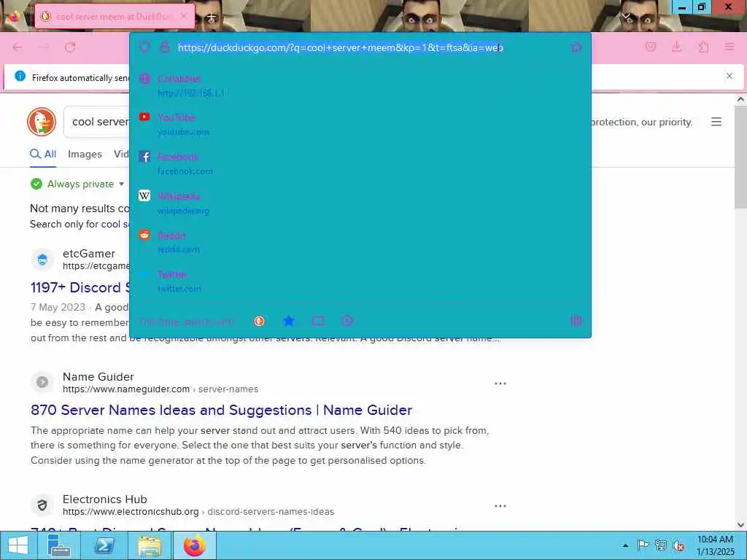
Task: Open Electronics Hub result options dots
Action: [x=500, y=506]
